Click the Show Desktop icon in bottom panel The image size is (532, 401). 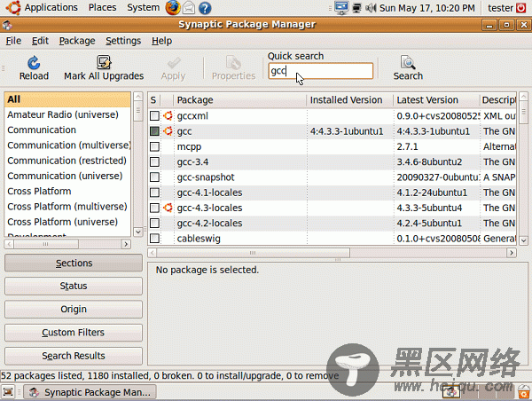coord(8,392)
